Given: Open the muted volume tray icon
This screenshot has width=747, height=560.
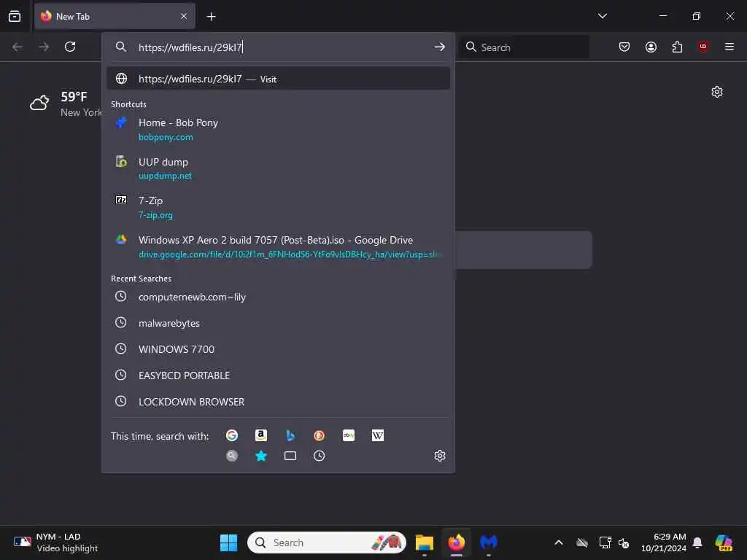Looking at the screenshot, I should click(623, 542).
